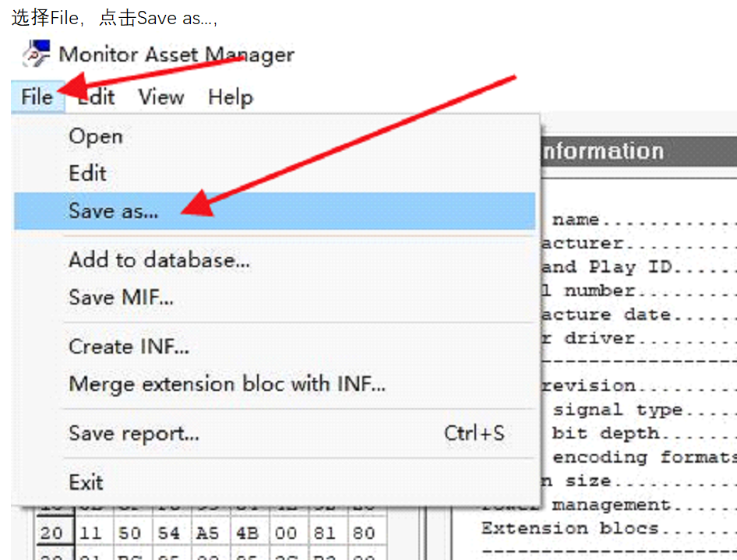Choose Create INF... from the menu
This screenshot has height=560, width=737.
pos(129,347)
